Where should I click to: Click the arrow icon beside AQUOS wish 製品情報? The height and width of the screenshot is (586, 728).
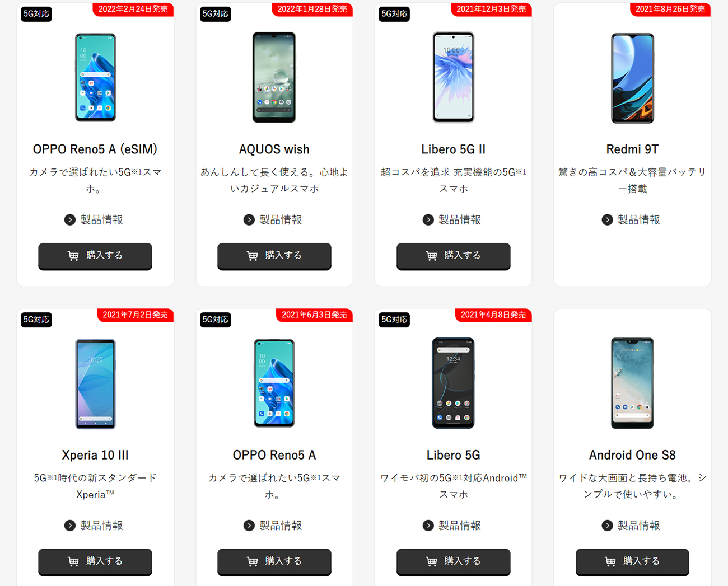(x=249, y=220)
